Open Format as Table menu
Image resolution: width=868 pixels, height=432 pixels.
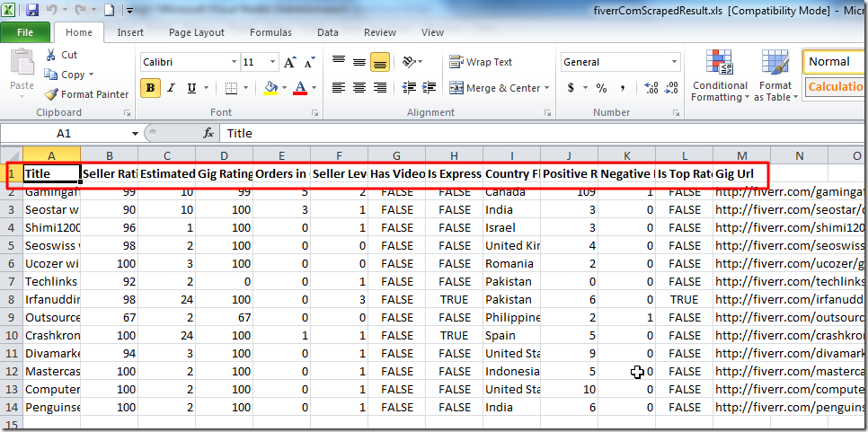(775, 75)
